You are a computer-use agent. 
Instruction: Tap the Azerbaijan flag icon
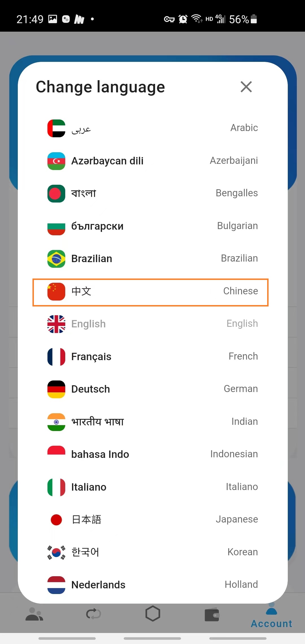(56, 161)
